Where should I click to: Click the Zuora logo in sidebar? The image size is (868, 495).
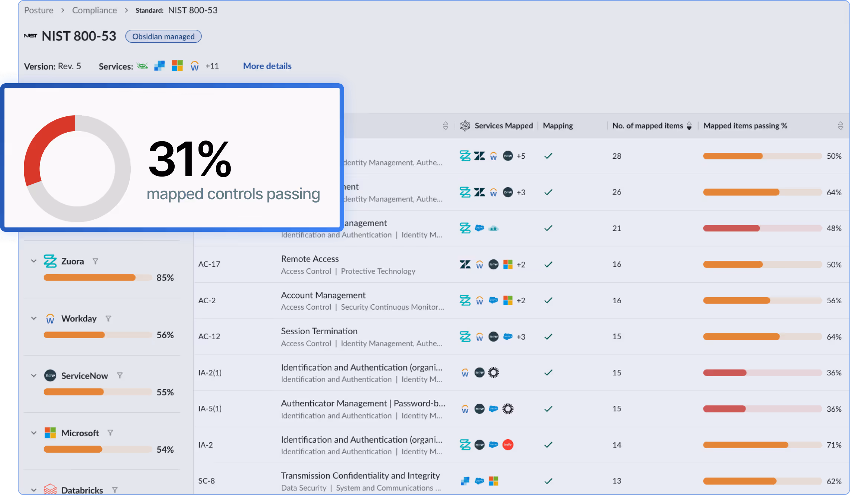[50, 261]
